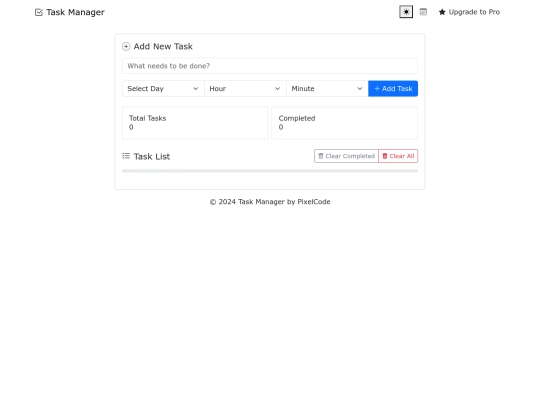Click the red trash icon in Clear All
Screen dimensions: 540x405
385,156
